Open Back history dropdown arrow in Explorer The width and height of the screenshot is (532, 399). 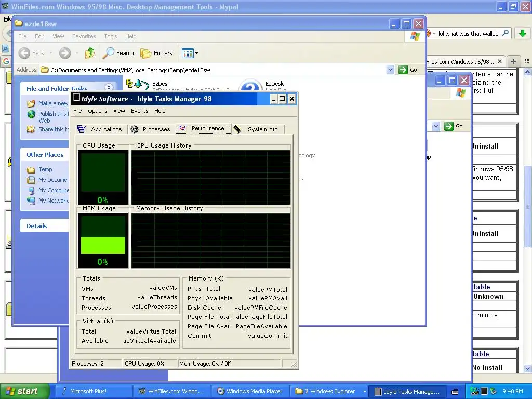pos(51,53)
